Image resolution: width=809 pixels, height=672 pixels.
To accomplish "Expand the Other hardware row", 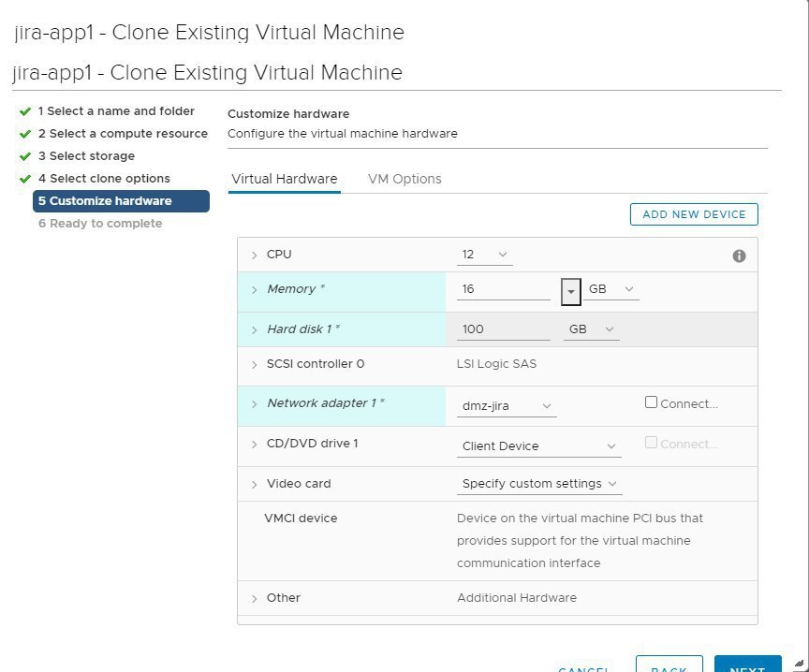I will (x=254, y=599).
